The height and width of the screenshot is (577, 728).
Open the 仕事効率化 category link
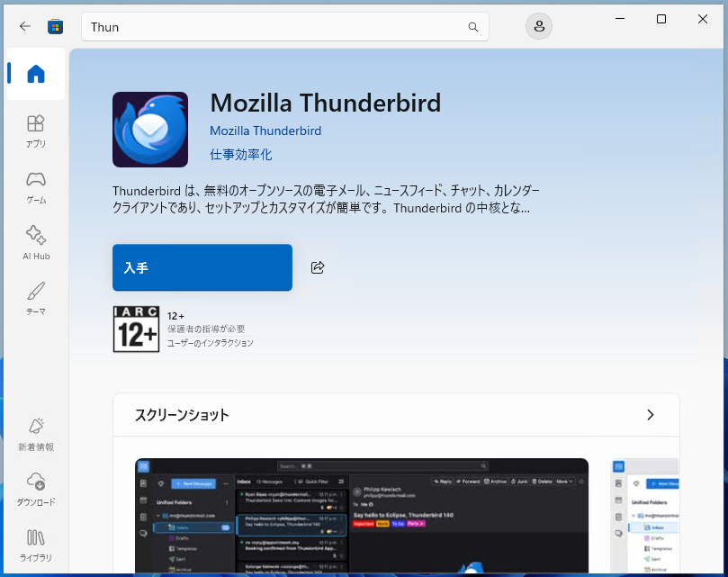point(241,155)
